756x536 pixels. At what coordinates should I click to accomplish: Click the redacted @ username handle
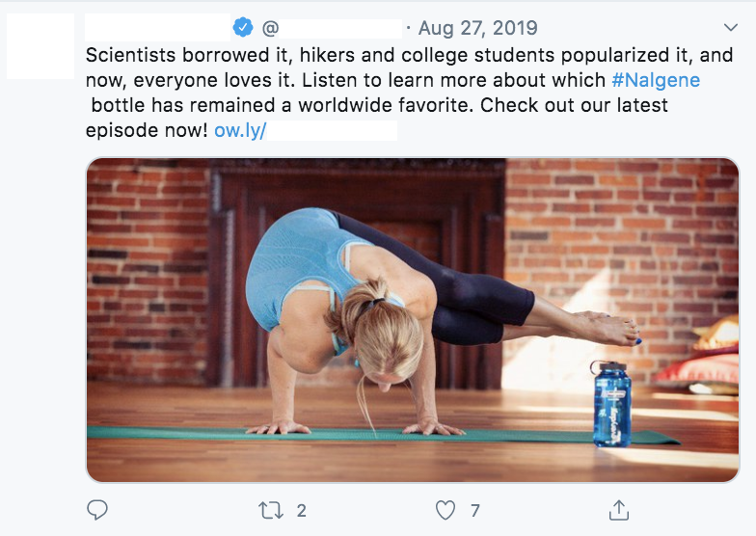click(x=333, y=29)
